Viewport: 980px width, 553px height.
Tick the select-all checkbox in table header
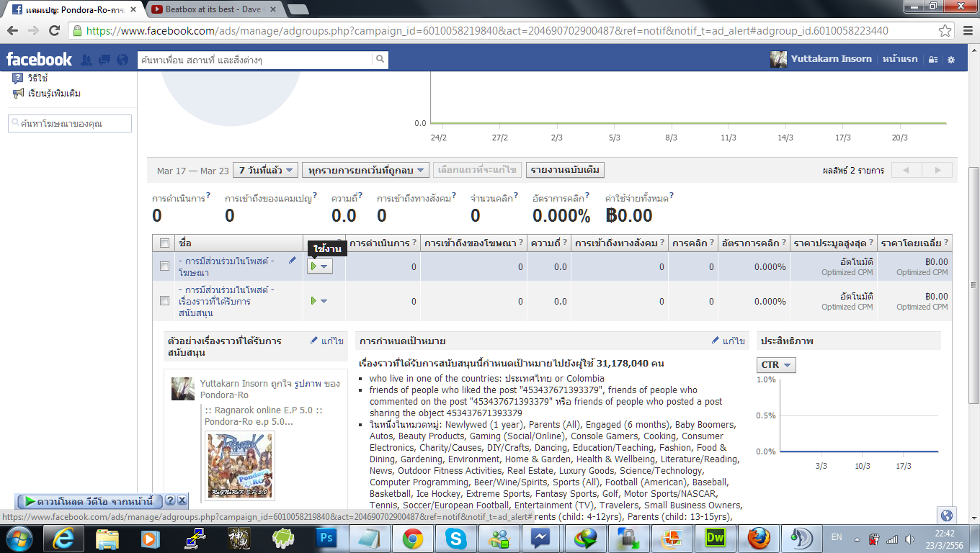(x=164, y=243)
